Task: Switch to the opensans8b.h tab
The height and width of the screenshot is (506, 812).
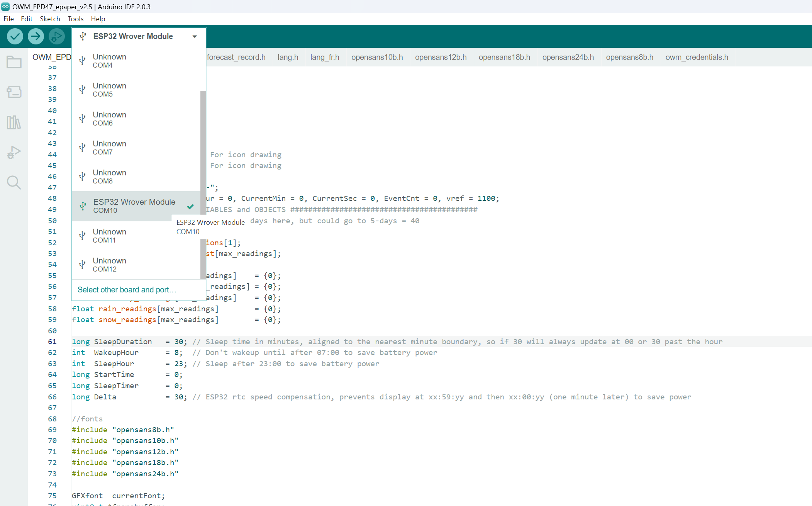Action: [x=630, y=57]
